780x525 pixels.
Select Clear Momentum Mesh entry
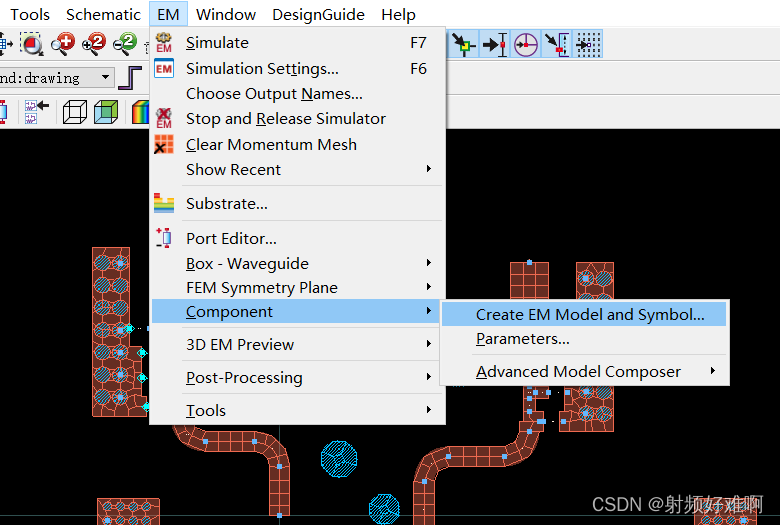(x=297, y=144)
